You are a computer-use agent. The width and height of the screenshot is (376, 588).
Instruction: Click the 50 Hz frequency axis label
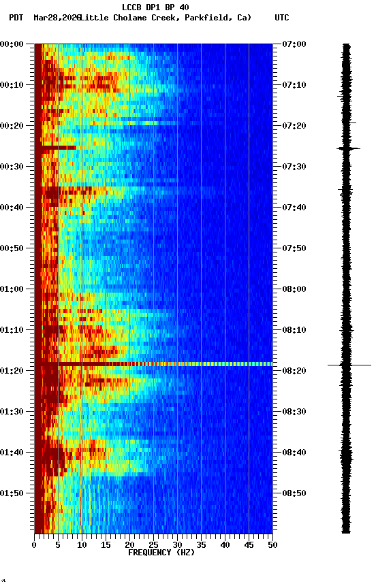(273, 545)
